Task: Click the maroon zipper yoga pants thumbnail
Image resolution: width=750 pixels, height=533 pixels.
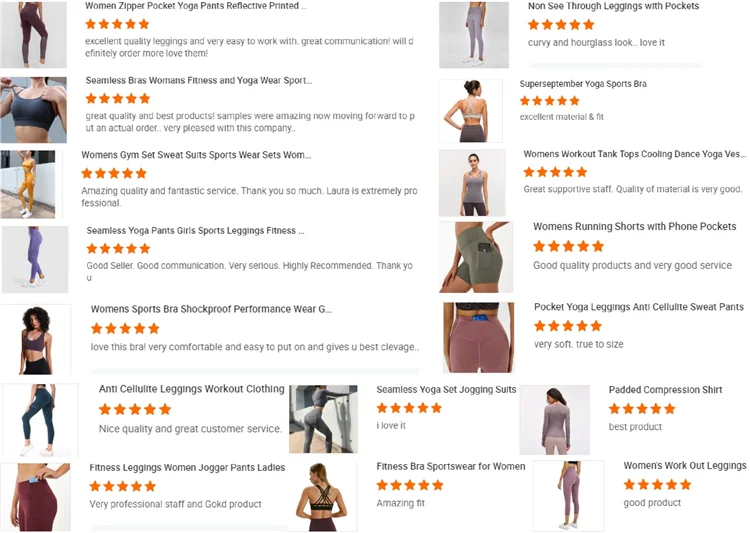Action: click(33, 34)
